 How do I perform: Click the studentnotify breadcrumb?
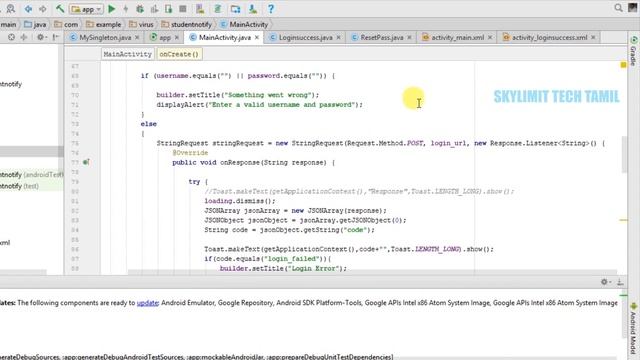pos(187,24)
